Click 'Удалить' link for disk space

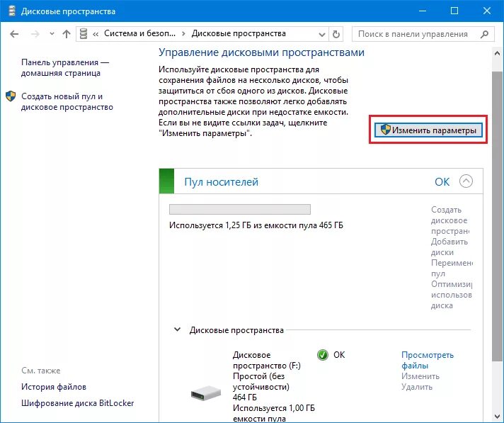pyautogui.click(x=416, y=387)
